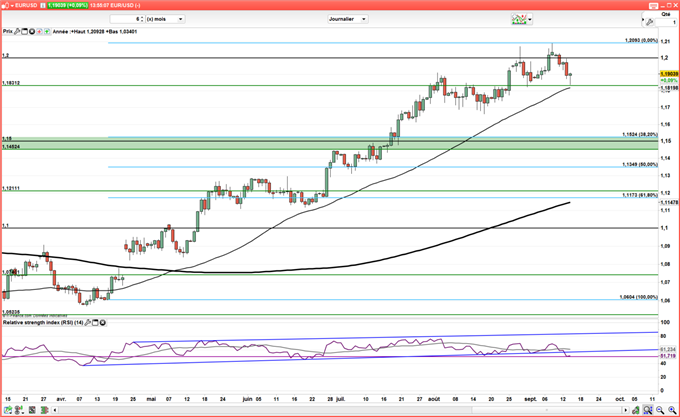680x417 pixels.
Task: Click the 51,719 RSI value tag
Action: (x=668, y=356)
